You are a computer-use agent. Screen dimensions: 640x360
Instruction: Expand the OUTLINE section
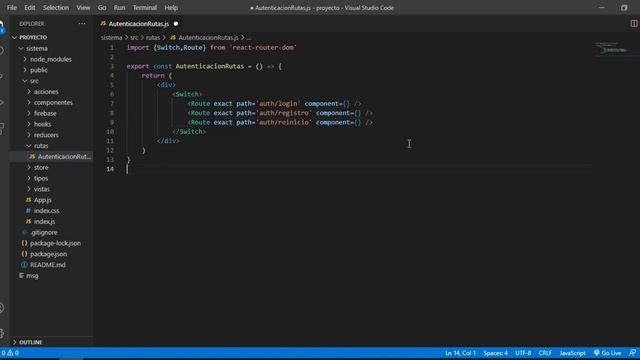[31, 342]
